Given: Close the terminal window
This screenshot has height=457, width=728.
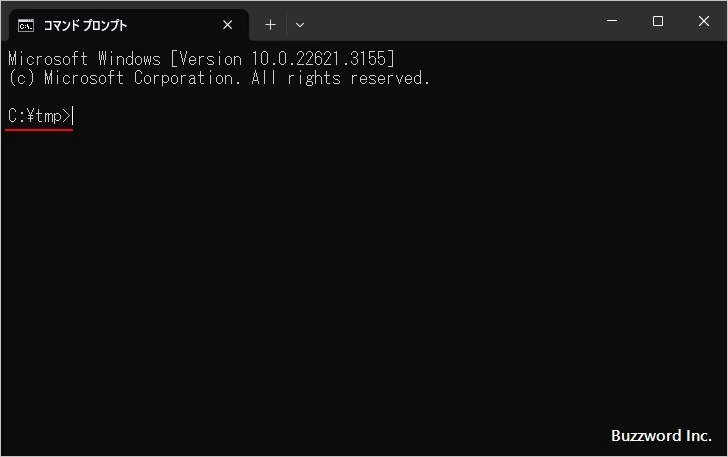Looking at the screenshot, I should click(704, 21).
